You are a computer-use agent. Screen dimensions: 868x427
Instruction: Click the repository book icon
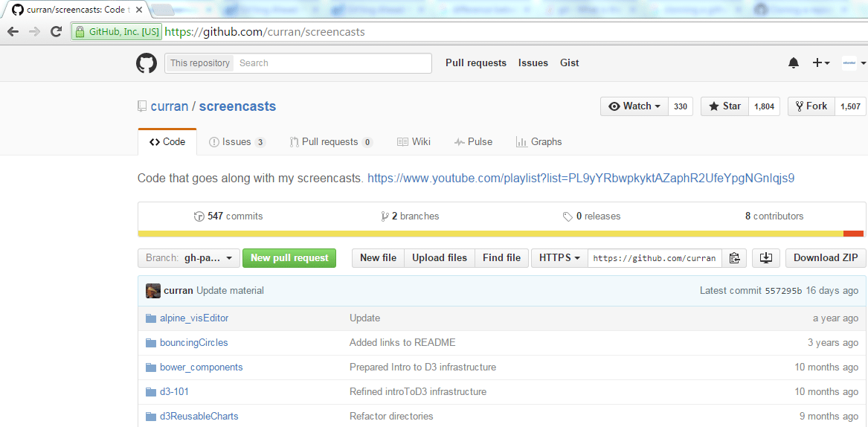coord(142,106)
